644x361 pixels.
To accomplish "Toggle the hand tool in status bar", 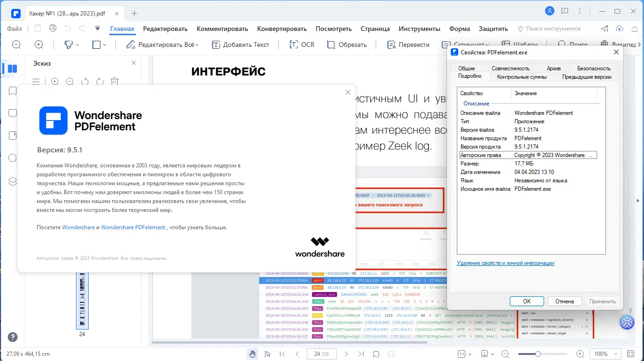I will [253, 354].
